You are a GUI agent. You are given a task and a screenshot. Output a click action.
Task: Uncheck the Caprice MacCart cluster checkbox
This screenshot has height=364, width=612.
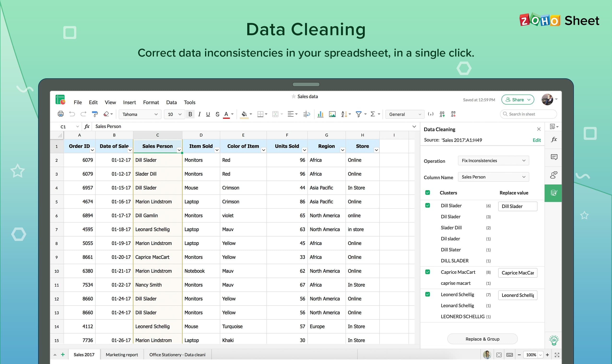[428, 272]
